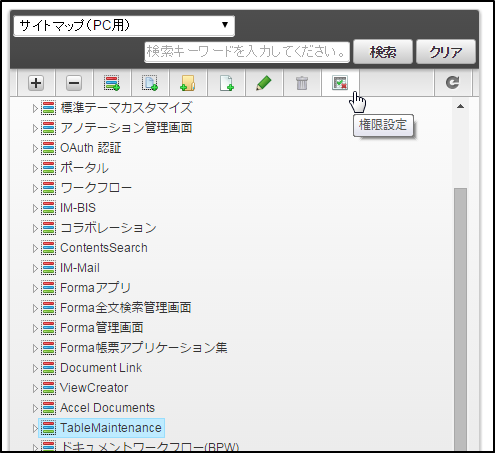Click the クリア clear button
This screenshot has height=453, width=495.
pyautogui.click(x=446, y=52)
